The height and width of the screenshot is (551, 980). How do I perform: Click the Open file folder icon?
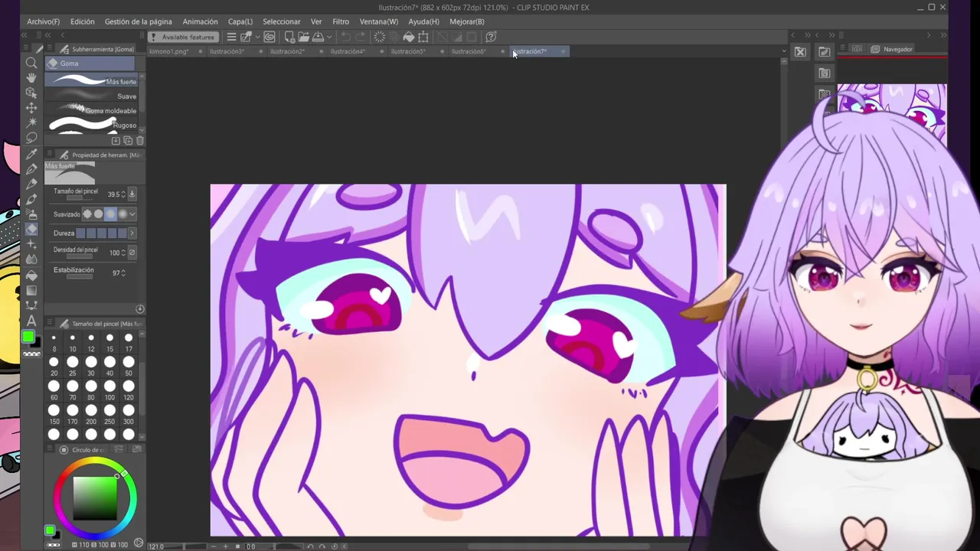click(304, 37)
